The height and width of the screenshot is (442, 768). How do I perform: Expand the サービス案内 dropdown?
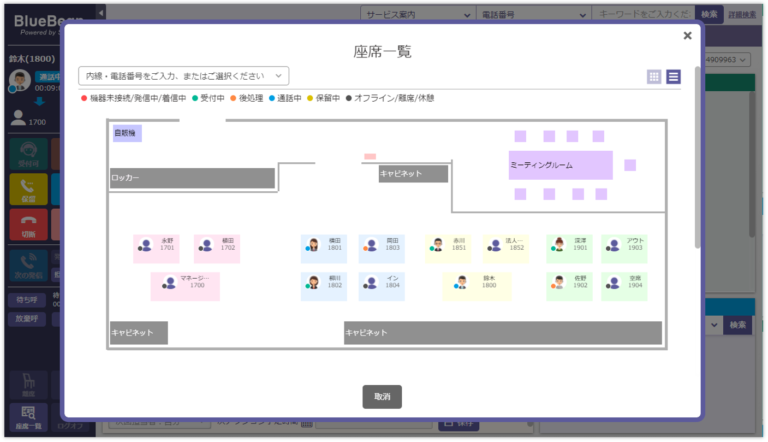[418, 15]
